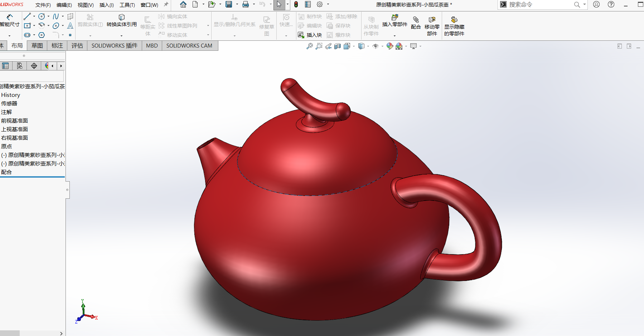The width and height of the screenshot is (644, 336).
Task: Open the 文件(F) menu
Action: pyautogui.click(x=43, y=5)
